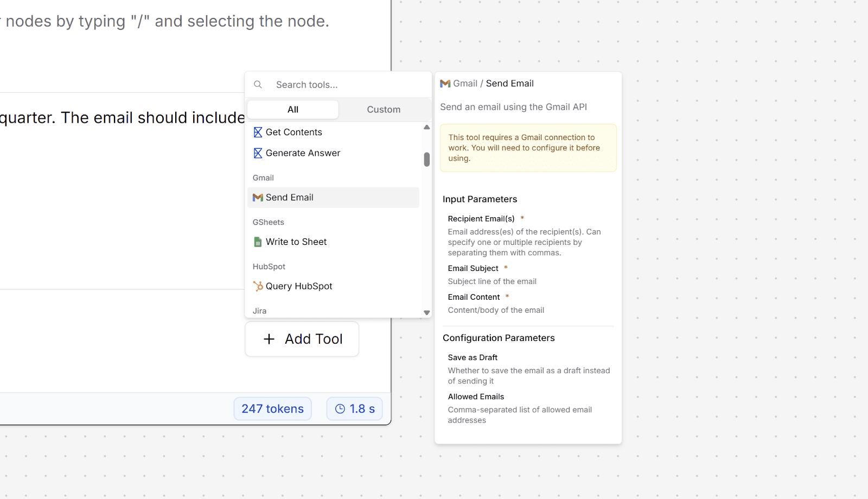Click the HubSpot icon beside Query HubSpot
868x499 pixels.
tap(258, 286)
